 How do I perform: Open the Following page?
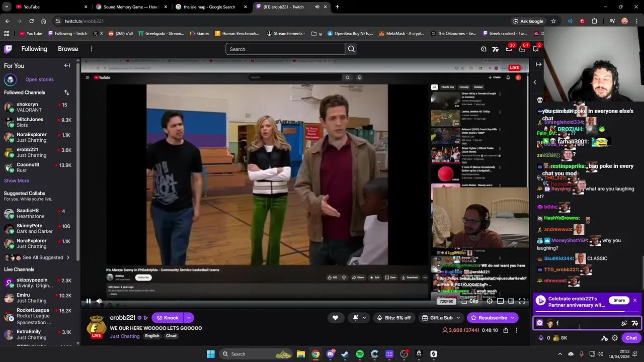34,49
